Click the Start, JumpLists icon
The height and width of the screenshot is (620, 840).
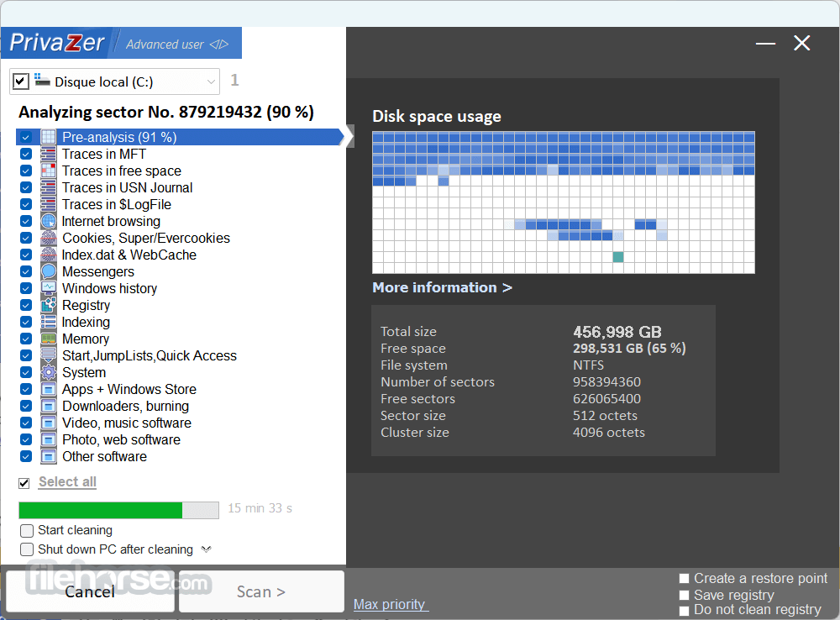point(48,356)
